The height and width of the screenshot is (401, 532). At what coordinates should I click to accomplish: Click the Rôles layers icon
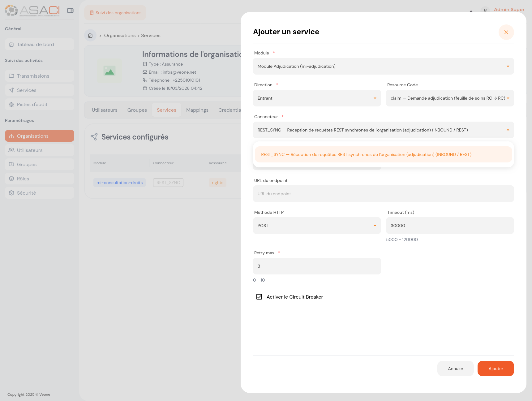(11, 179)
